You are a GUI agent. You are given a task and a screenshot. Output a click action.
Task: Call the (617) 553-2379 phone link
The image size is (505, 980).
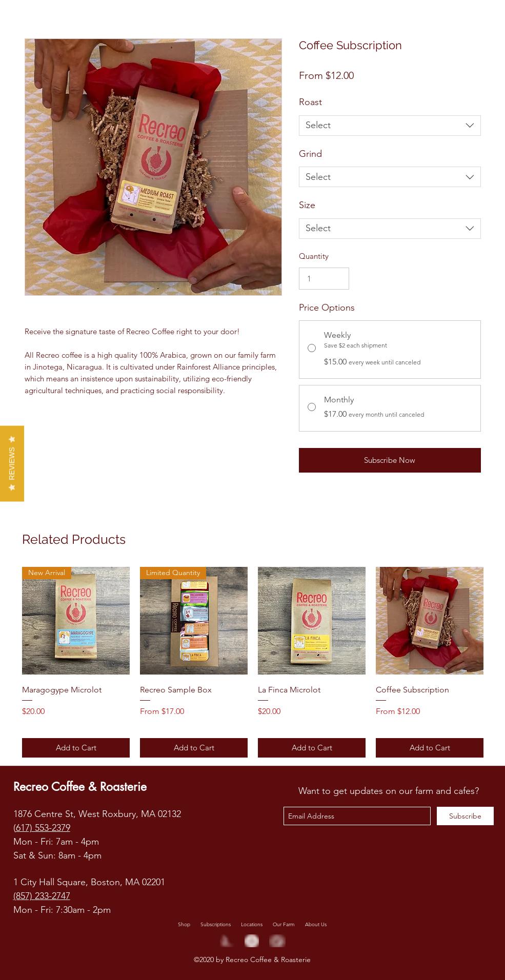(x=42, y=828)
